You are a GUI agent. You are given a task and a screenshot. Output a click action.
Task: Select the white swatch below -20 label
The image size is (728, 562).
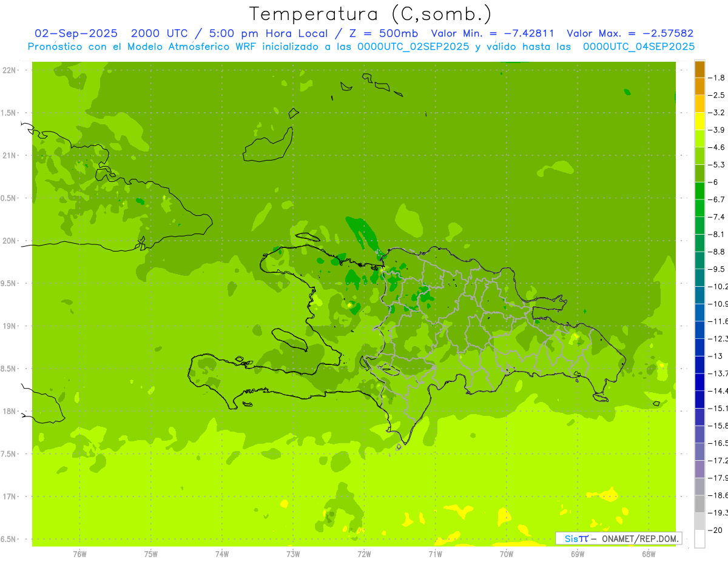click(x=699, y=539)
